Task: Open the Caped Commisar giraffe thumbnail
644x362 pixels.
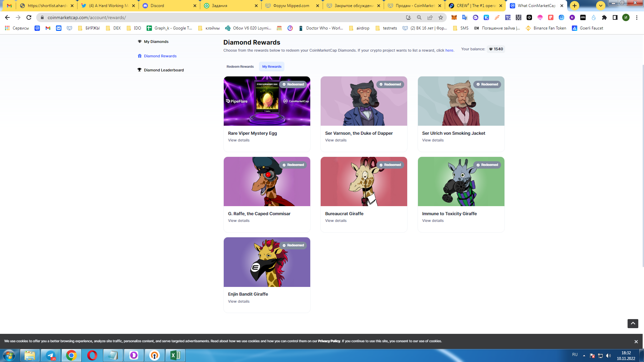Action: tap(267, 182)
